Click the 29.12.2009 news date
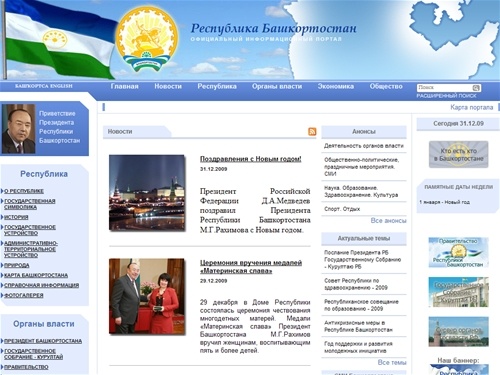500x375 pixels. click(x=213, y=281)
